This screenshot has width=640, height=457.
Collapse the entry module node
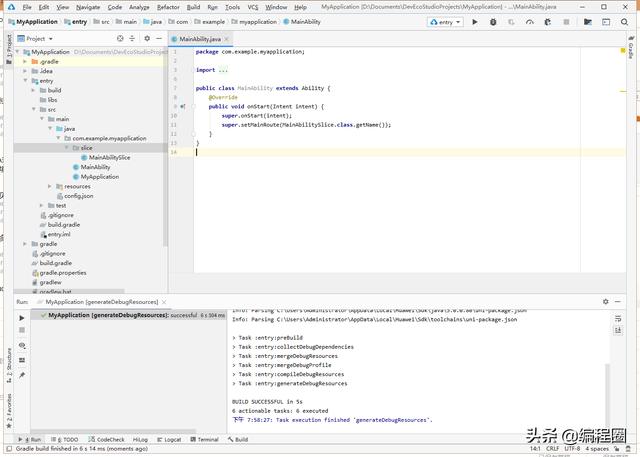point(25,81)
